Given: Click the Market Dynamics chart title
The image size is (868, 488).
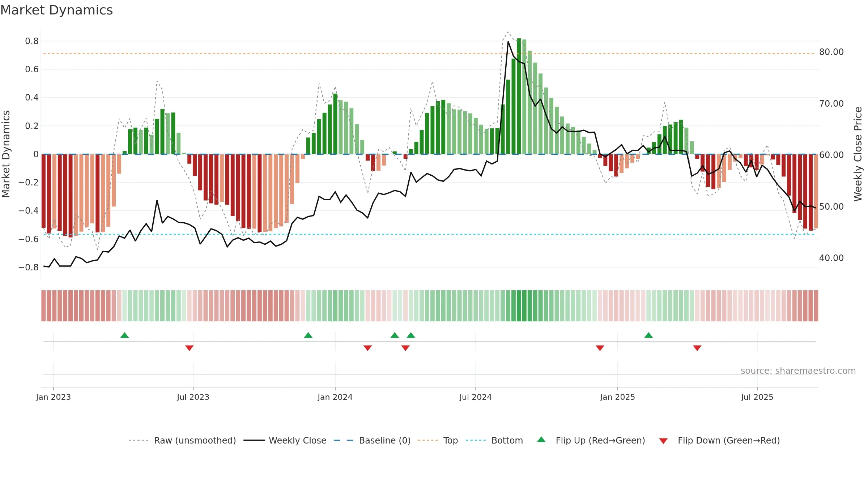Looking at the screenshot, I should [57, 10].
